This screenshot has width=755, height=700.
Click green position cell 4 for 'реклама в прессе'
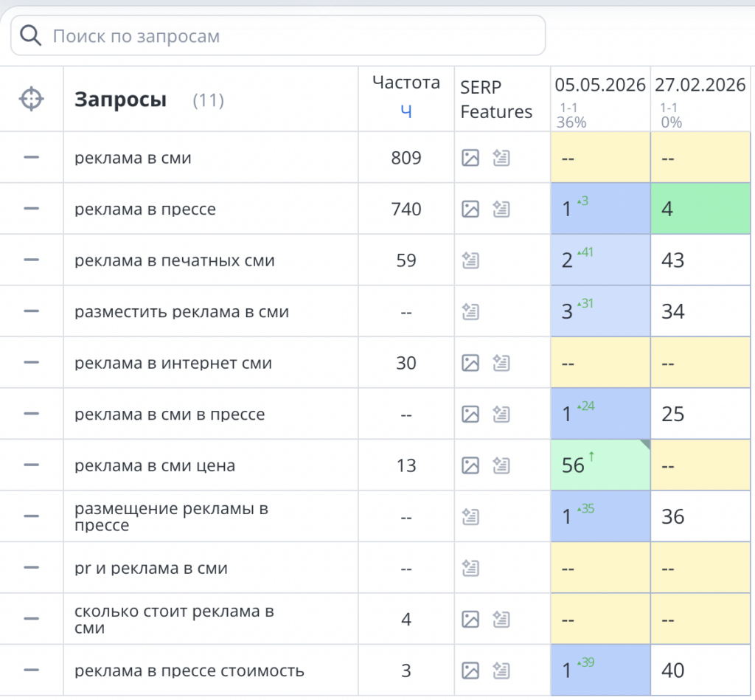[700, 209]
